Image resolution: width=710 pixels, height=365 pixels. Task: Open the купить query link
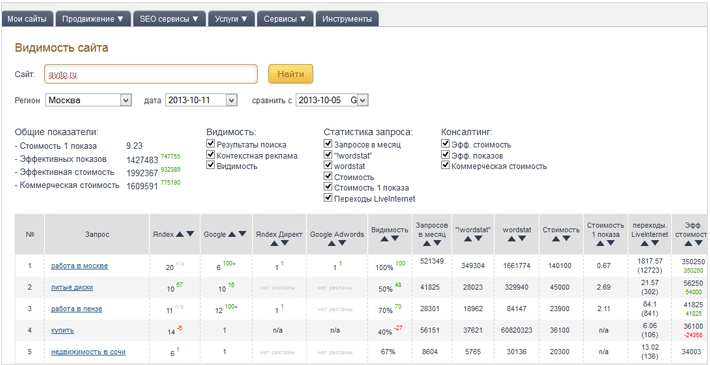coord(62,330)
